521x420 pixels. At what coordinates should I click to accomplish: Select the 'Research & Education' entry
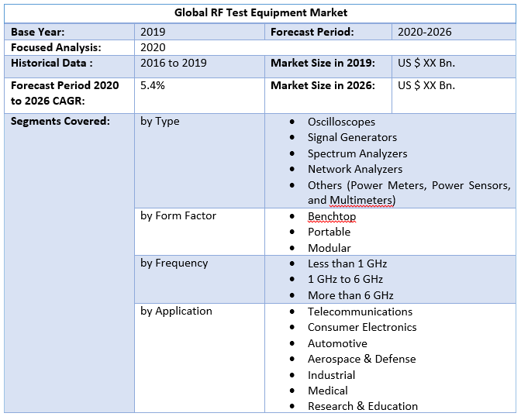(362, 406)
